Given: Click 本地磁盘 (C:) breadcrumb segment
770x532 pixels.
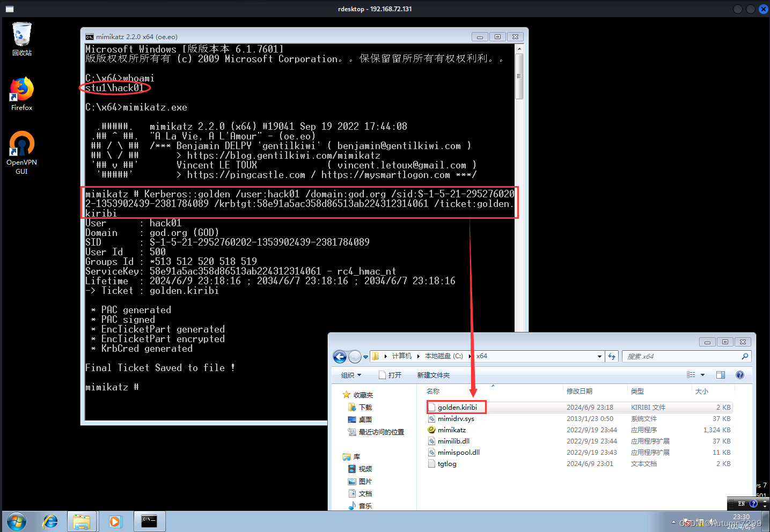Looking at the screenshot, I should click(x=444, y=356).
